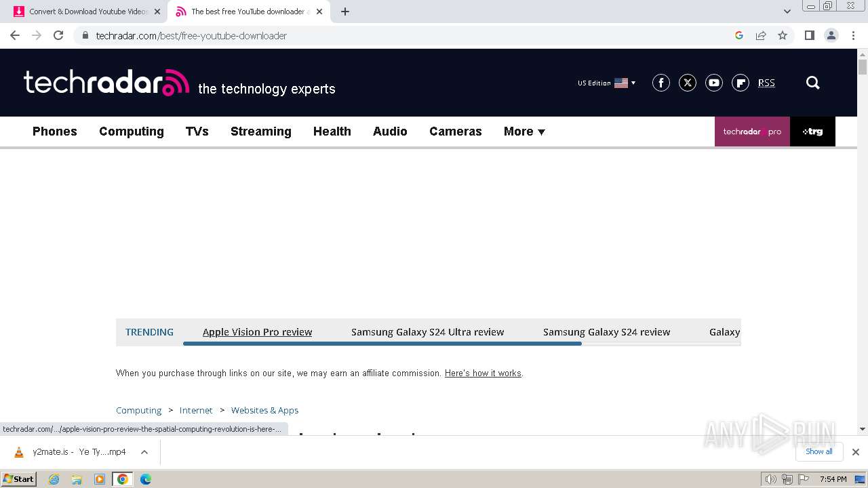Open the Internet breadcrumb link
The width and height of the screenshot is (868, 488).
tap(196, 410)
